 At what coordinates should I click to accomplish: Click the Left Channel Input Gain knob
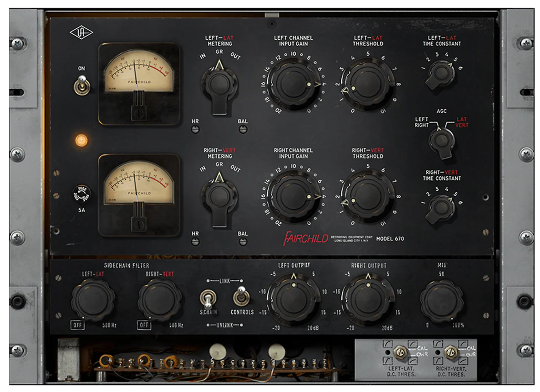coord(293,84)
